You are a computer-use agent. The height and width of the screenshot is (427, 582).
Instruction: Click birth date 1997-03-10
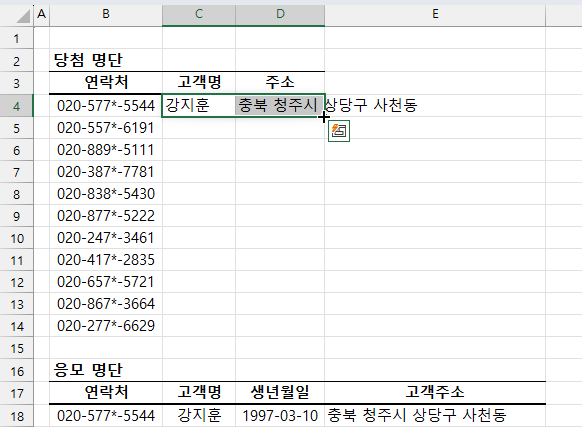(280, 415)
